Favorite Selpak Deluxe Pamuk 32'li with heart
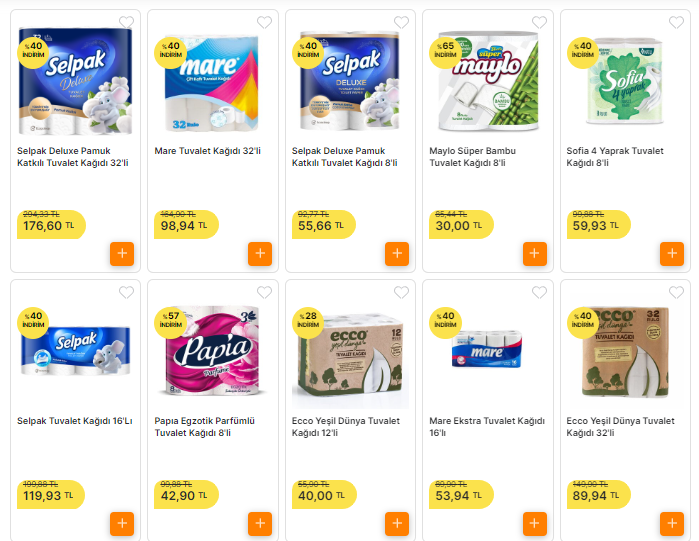699x541 pixels. 126,23
